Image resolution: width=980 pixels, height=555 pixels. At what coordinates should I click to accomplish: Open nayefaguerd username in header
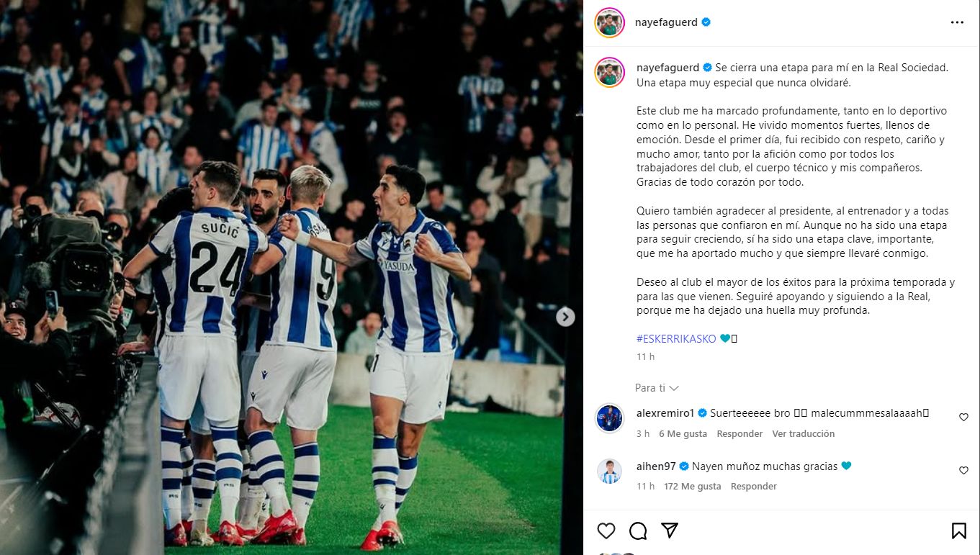[666, 22]
